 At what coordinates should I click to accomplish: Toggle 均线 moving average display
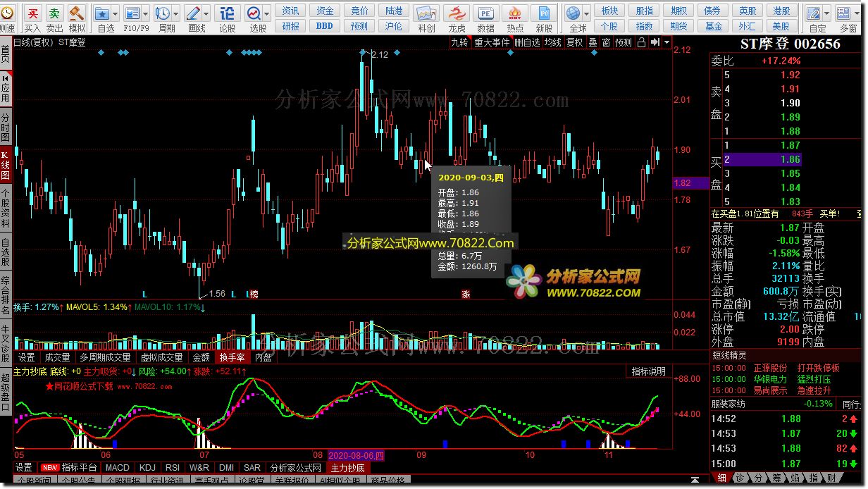tap(553, 42)
